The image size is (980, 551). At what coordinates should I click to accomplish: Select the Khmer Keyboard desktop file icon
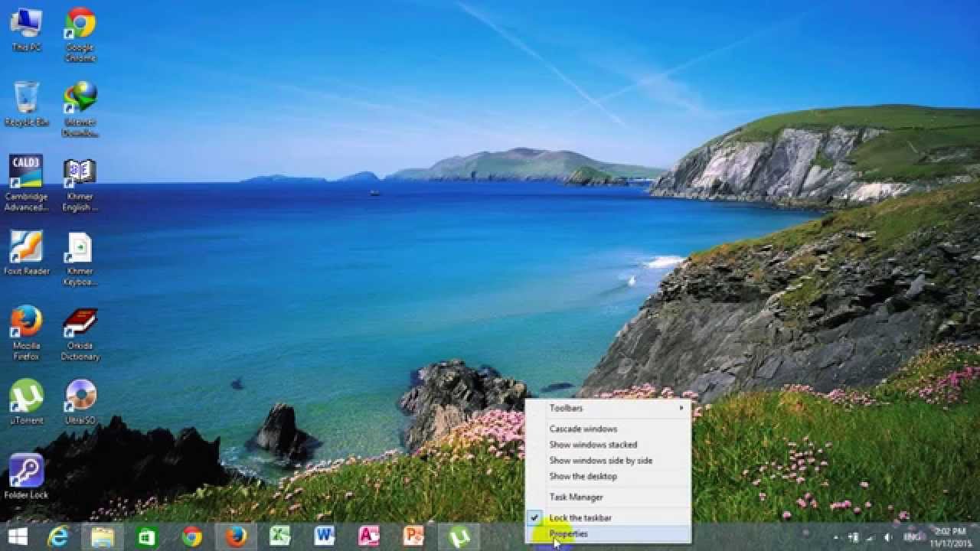[80, 259]
